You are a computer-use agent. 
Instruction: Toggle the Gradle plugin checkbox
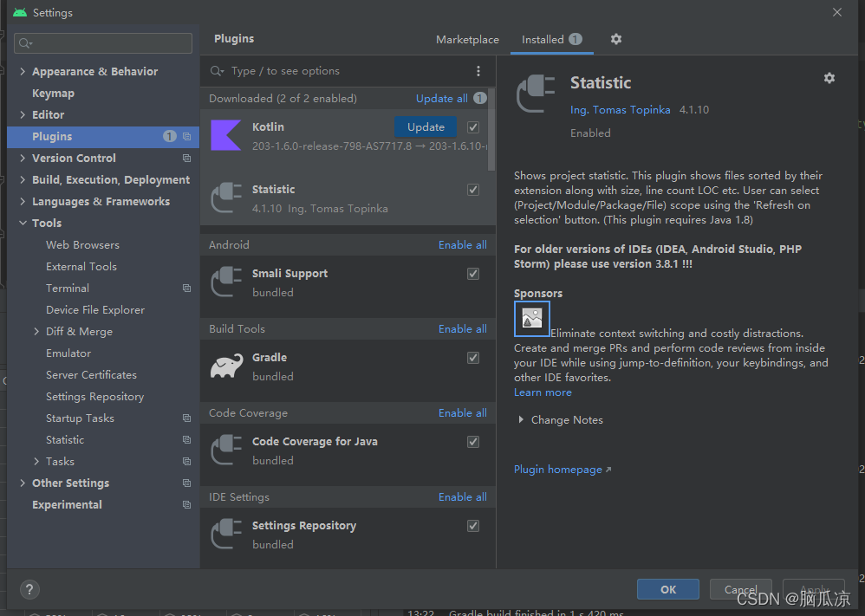click(x=473, y=358)
